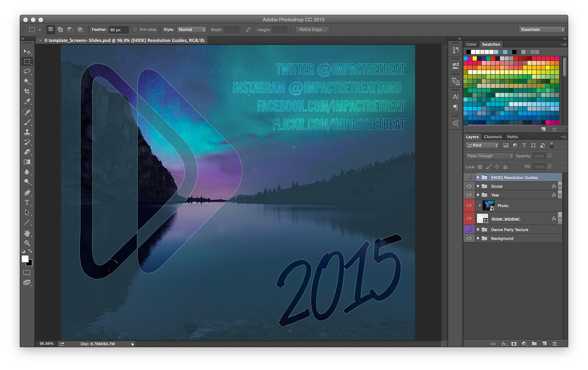Hide the Photo layer
The image size is (588, 370).
(x=469, y=205)
